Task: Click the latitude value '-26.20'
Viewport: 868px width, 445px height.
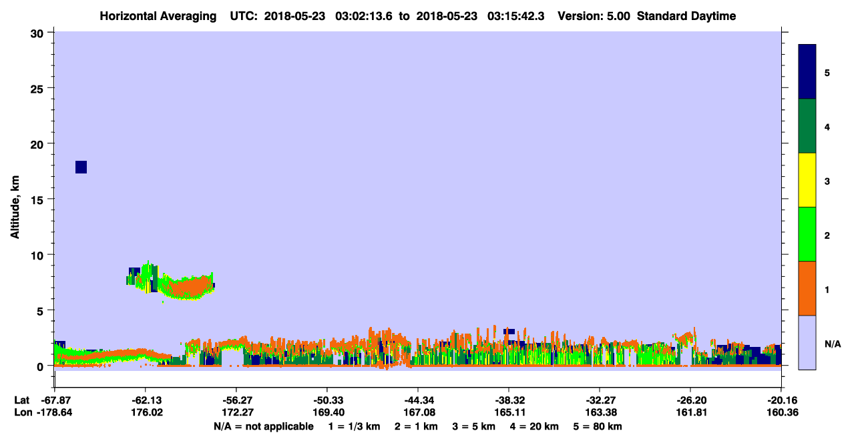Action: tap(690, 400)
